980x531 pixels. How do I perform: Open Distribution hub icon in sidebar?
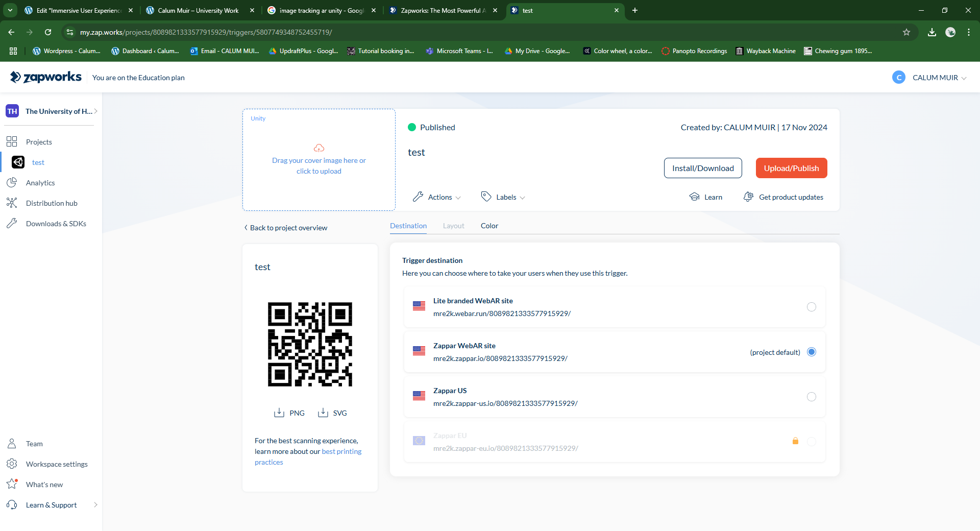coord(12,203)
